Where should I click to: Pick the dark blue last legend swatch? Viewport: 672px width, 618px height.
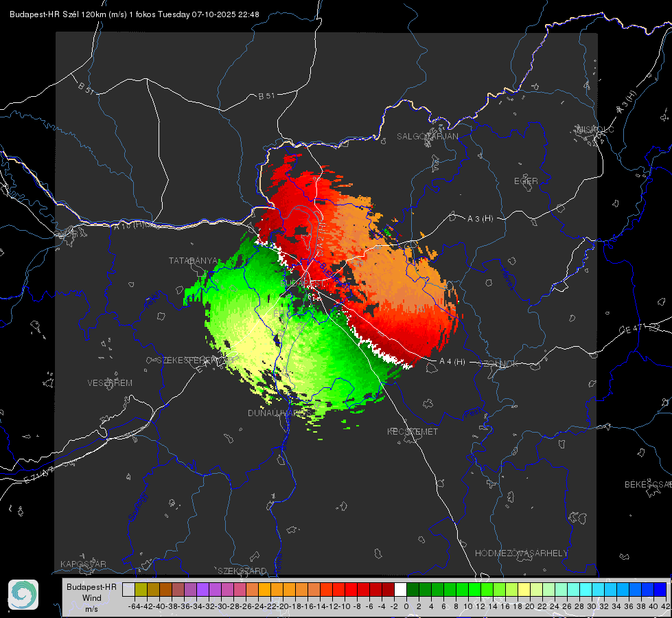[660, 589]
